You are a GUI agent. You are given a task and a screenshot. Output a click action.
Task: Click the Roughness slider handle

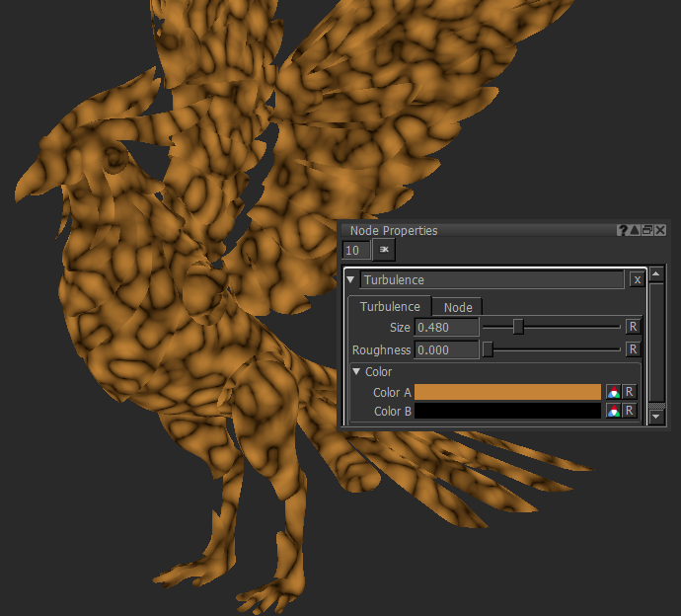click(488, 349)
